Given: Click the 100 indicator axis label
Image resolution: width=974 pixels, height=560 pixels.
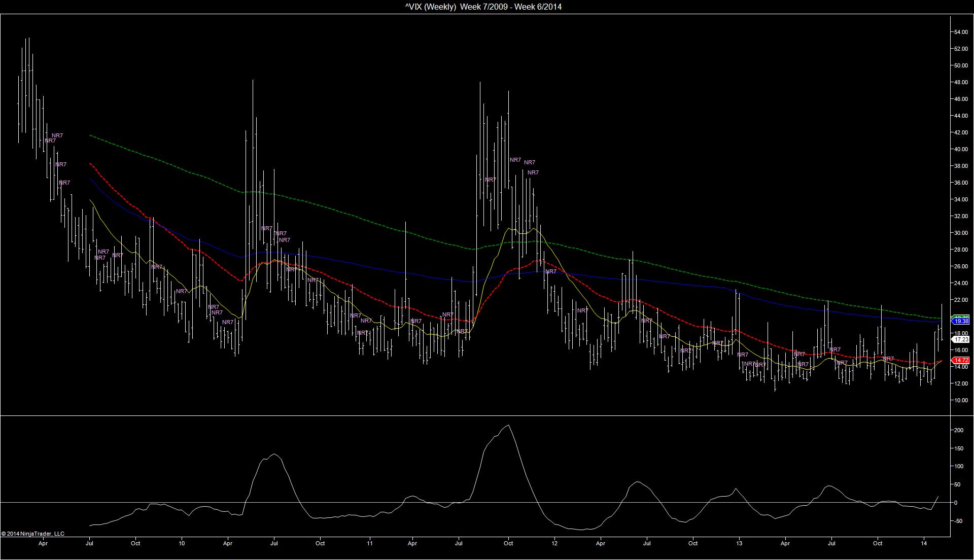Looking at the screenshot, I should (959, 466).
